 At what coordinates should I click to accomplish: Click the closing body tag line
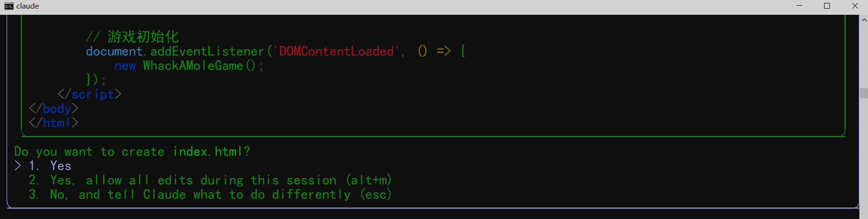[x=53, y=109]
